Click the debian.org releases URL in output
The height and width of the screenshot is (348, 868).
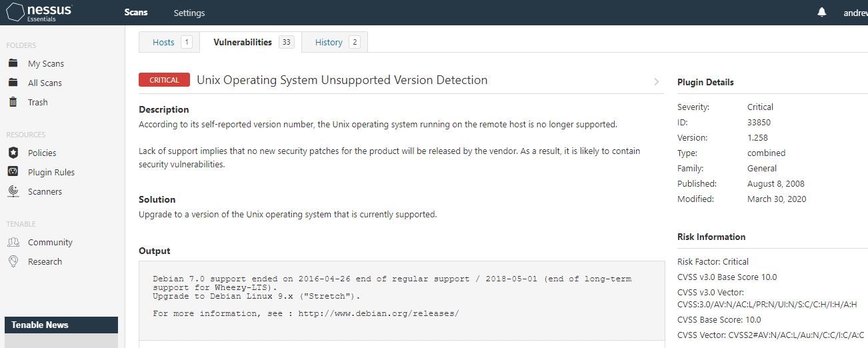click(x=379, y=313)
